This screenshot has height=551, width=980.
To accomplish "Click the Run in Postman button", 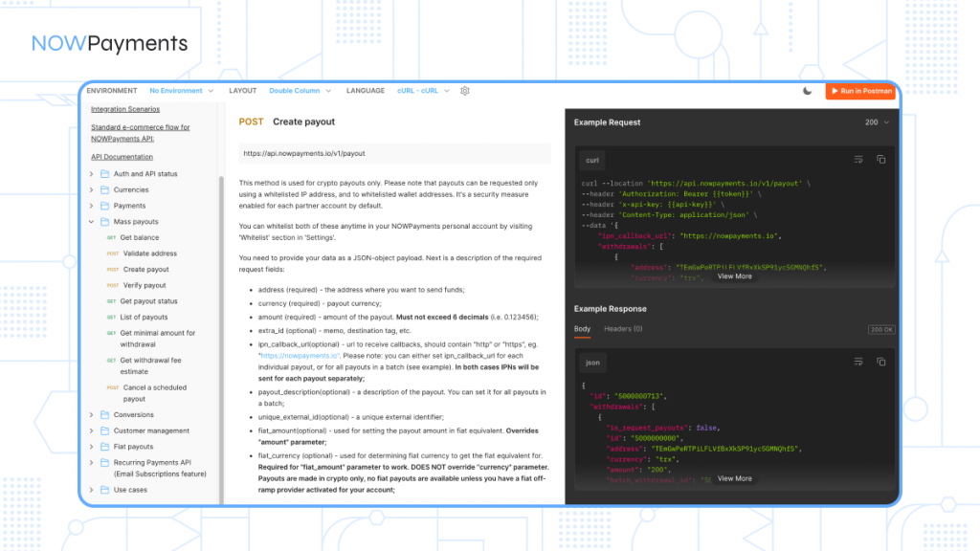I will tap(860, 91).
